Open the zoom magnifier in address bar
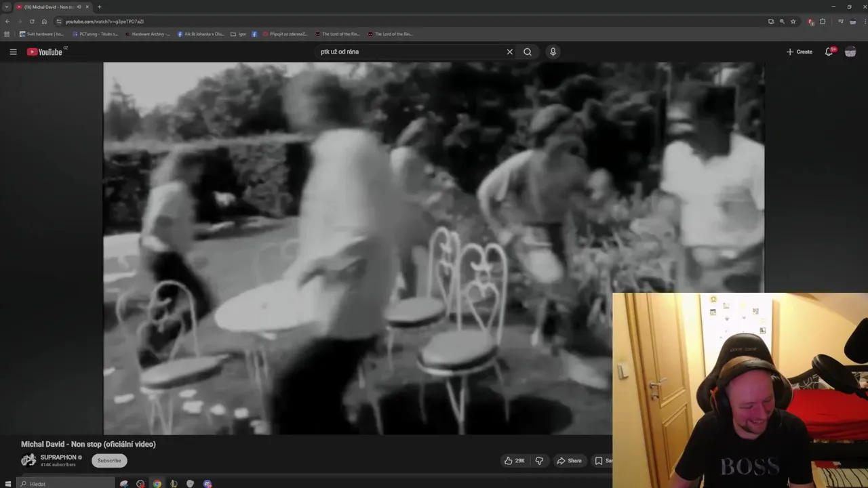The image size is (868, 488). click(x=782, y=21)
